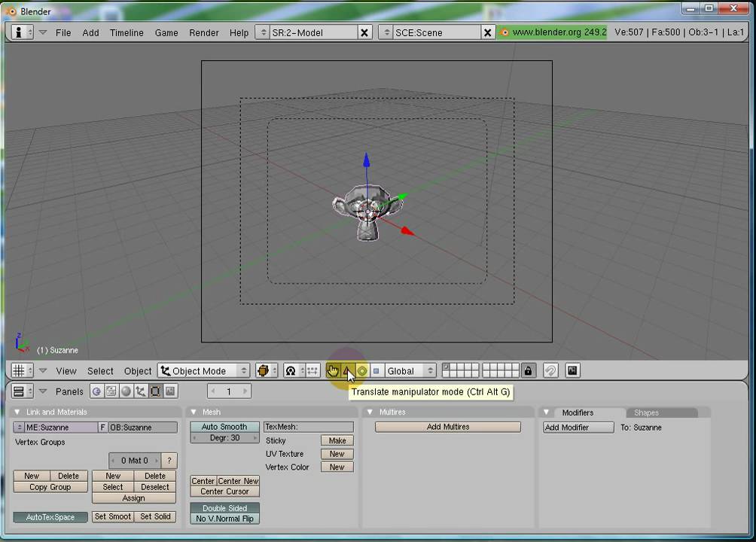Toggle AutoTexSpace button
Screen dimensions: 756x542
[x=50, y=517]
